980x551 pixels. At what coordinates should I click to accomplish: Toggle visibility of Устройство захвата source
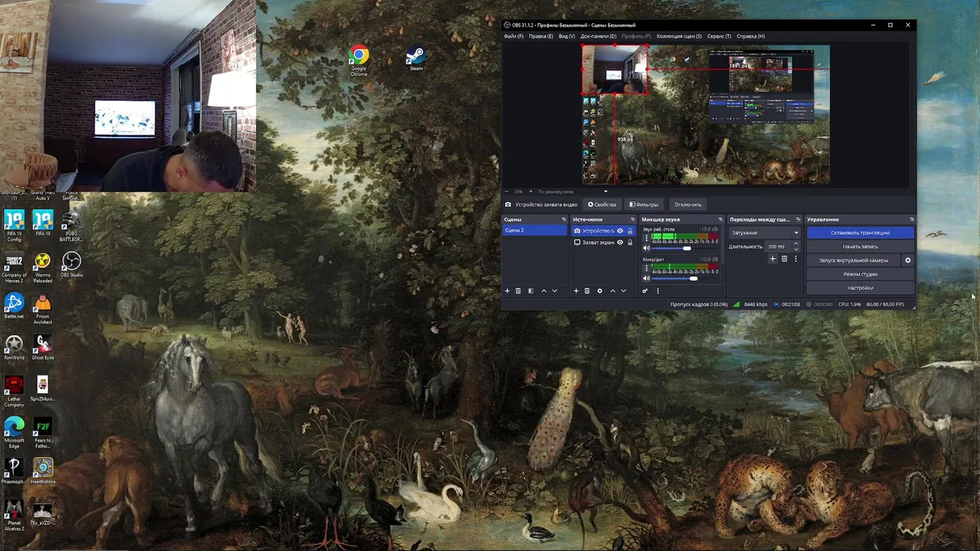pos(620,230)
